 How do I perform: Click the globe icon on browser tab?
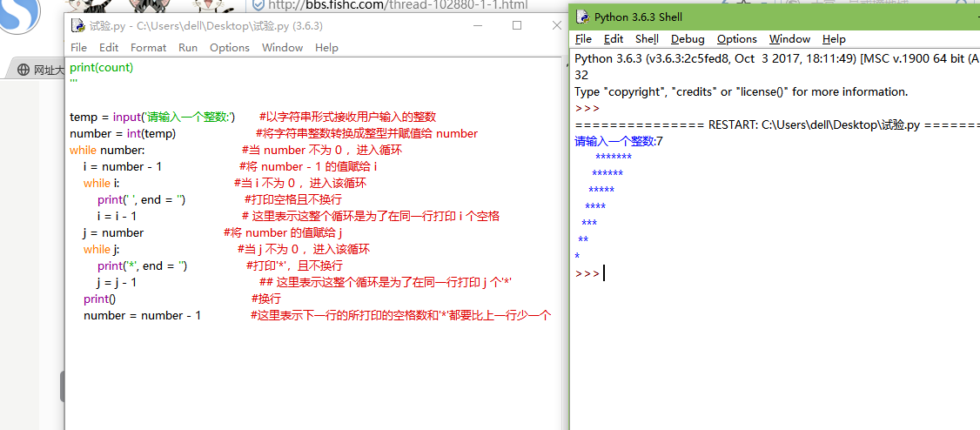click(22, 71)
